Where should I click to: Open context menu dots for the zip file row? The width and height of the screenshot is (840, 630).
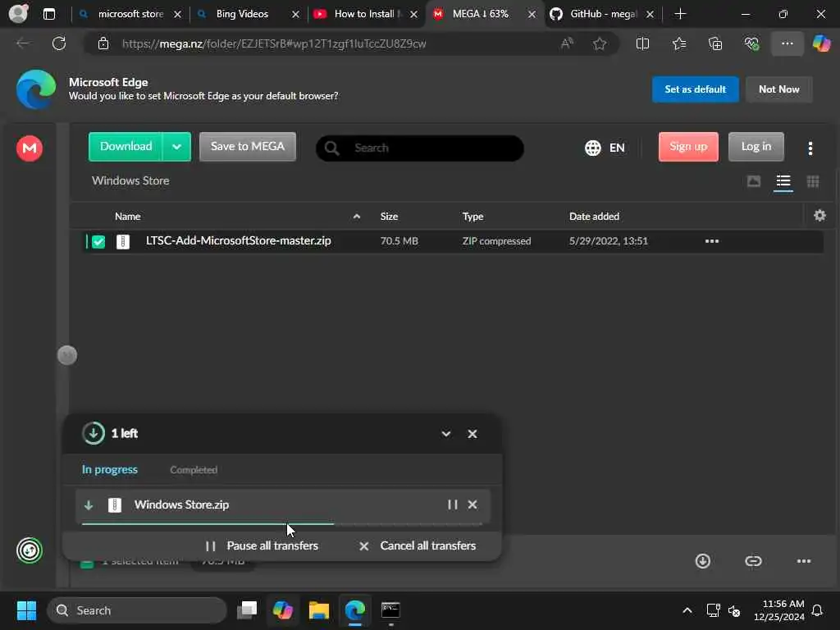(x=711, y=241)
